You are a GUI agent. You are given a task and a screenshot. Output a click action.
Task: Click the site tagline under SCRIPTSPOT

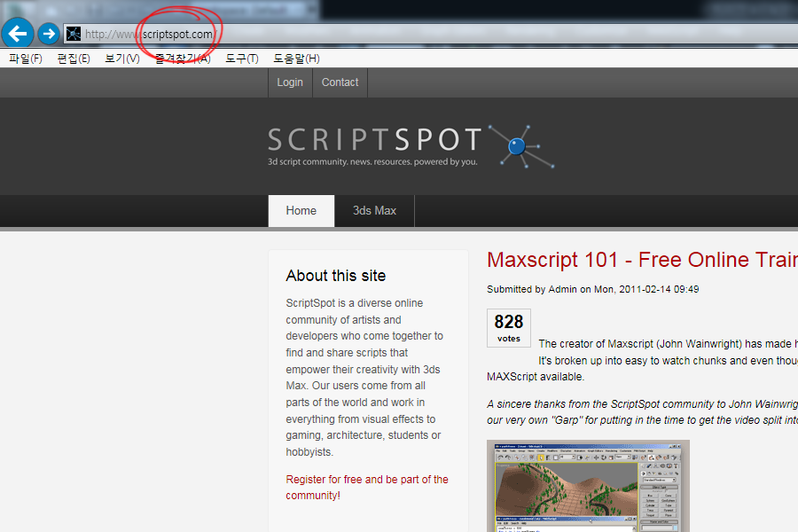coord(372,162)
